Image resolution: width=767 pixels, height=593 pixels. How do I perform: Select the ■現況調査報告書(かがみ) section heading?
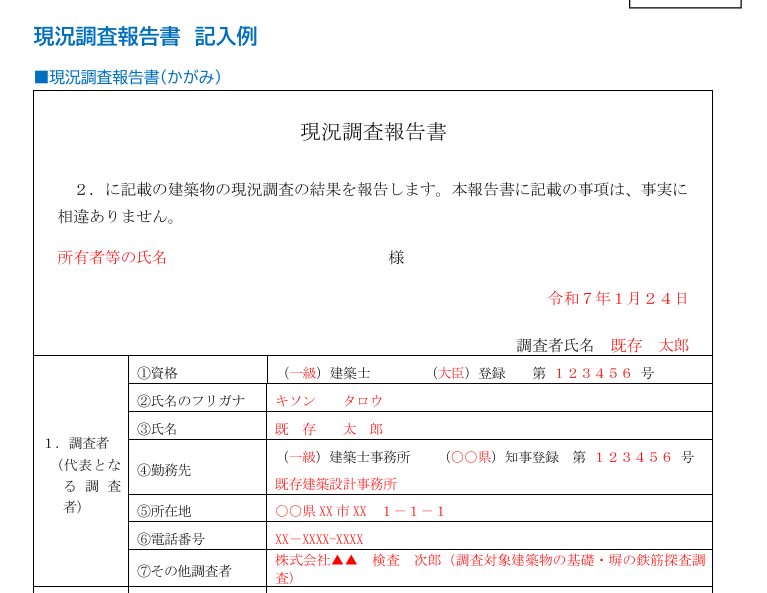pyautogui.click(x=127, y=77)
